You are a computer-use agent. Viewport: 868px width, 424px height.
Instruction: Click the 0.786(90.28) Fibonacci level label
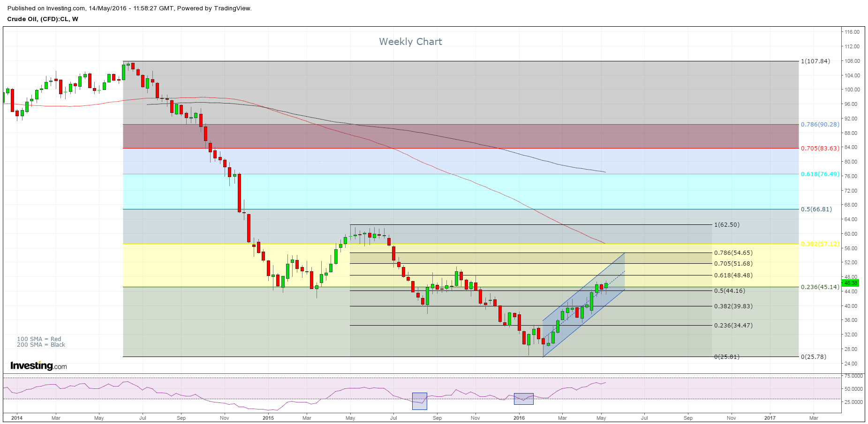(x=820, y=125)
